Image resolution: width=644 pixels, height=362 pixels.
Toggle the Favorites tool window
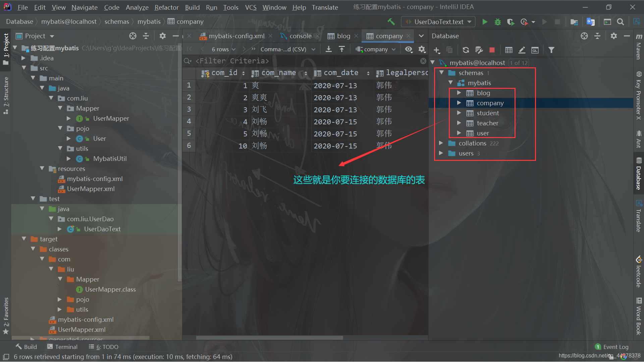6,315
